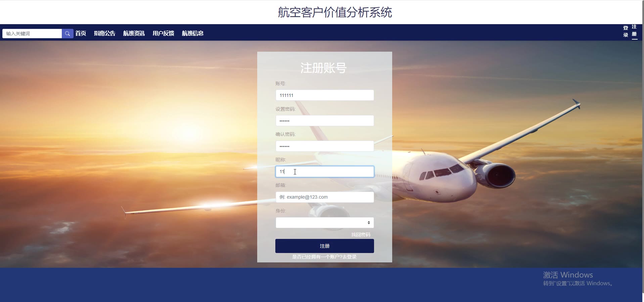This screenshot has width=644, height=302.
Task: Click the 登录 link at top right
Action: coord(626,31)
